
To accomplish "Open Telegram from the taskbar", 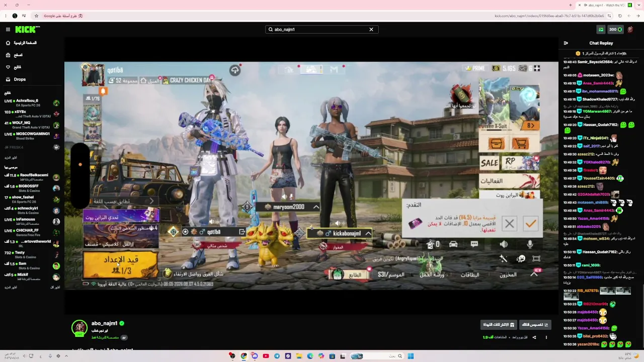I will point(277,356).
